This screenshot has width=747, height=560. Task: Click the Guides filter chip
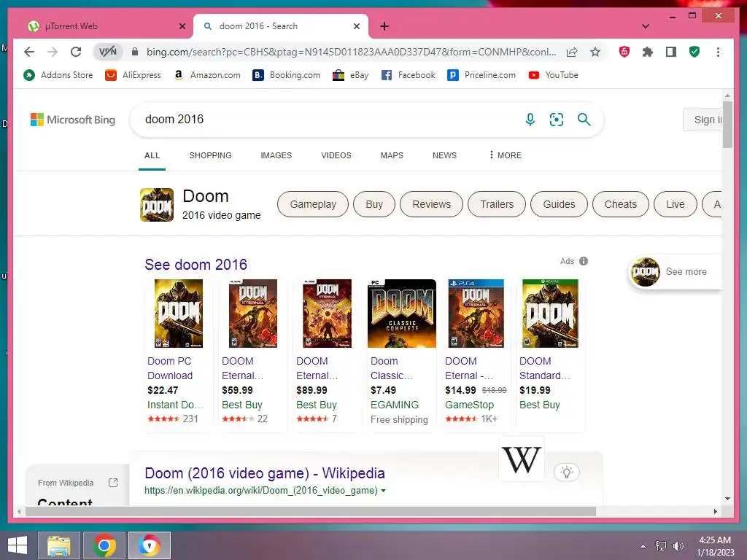[x=559, y=204]
